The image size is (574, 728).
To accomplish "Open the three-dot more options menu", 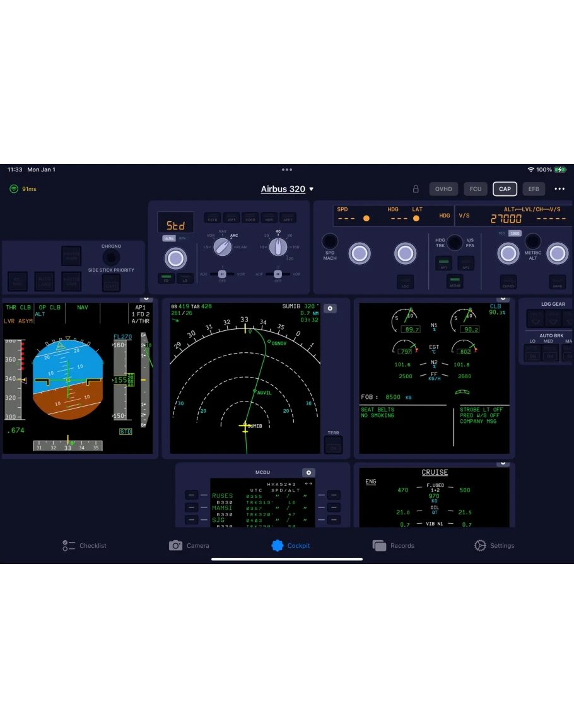I will [559, 189].
